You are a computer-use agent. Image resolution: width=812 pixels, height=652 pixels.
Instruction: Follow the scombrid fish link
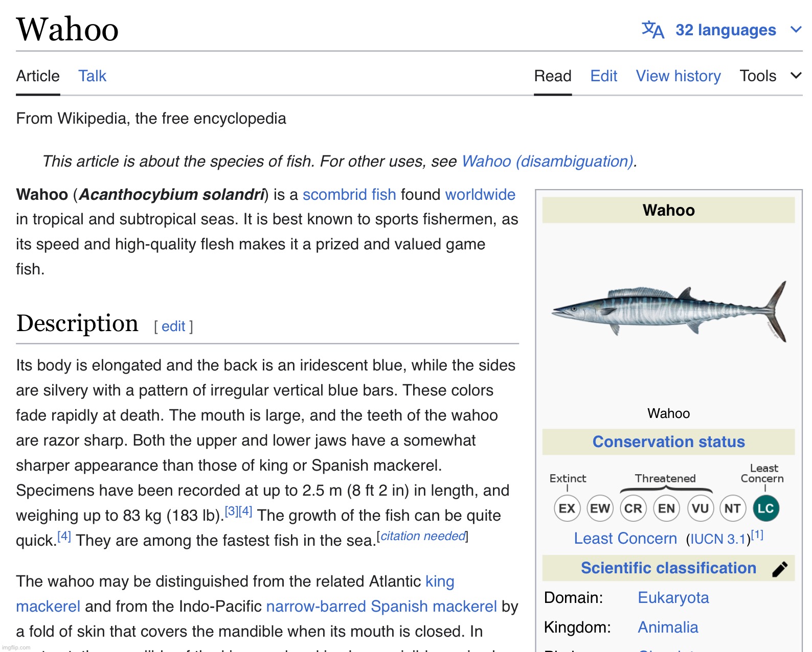point(349,195)
